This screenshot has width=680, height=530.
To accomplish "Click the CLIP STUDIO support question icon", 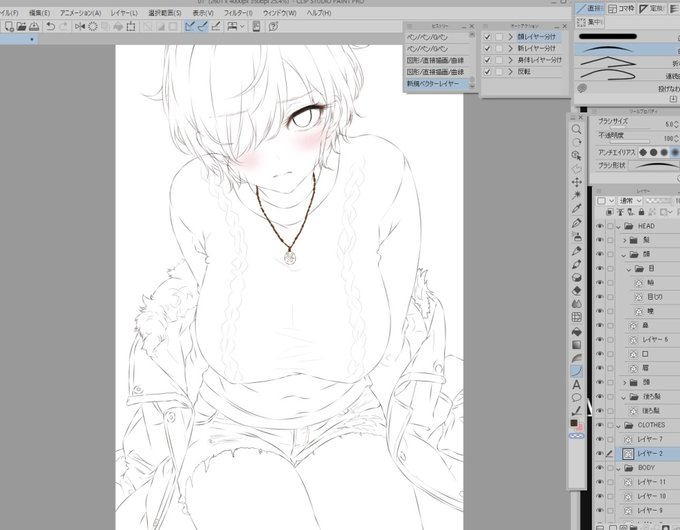I will (x=273, y=26).
